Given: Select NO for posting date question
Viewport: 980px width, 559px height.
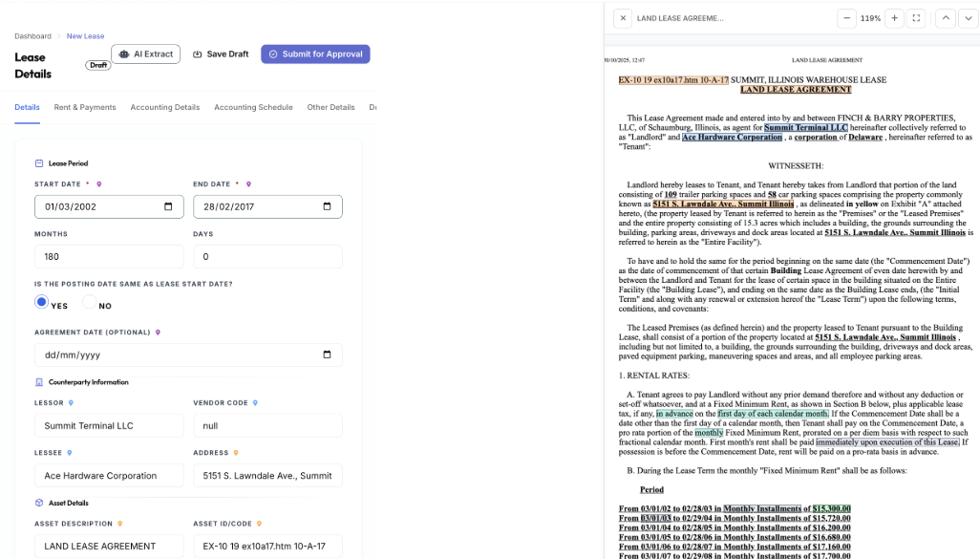Looking at the screenshot, I should coord(89,303).
